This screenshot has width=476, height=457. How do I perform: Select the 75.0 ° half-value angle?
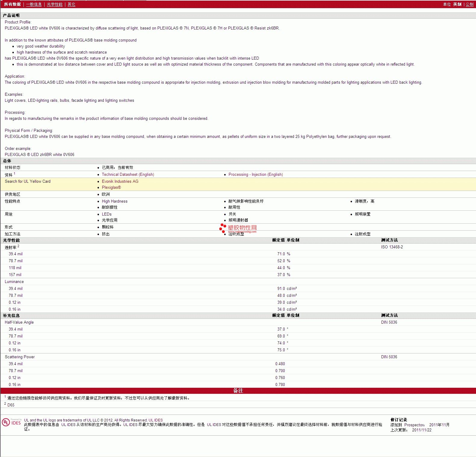pyautogui.click(x=283, y=350)
